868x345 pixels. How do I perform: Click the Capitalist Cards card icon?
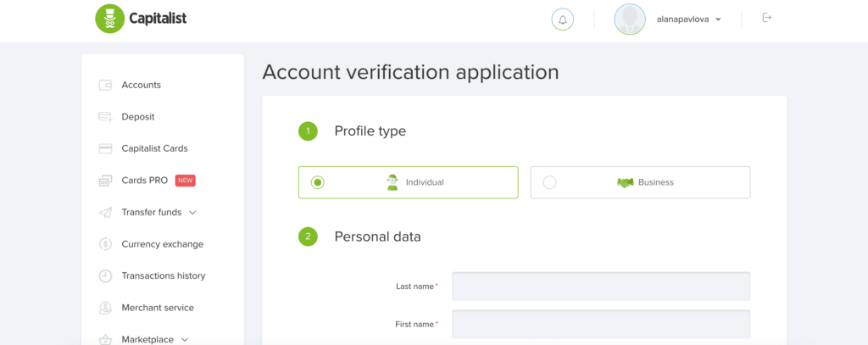(105, 149)
